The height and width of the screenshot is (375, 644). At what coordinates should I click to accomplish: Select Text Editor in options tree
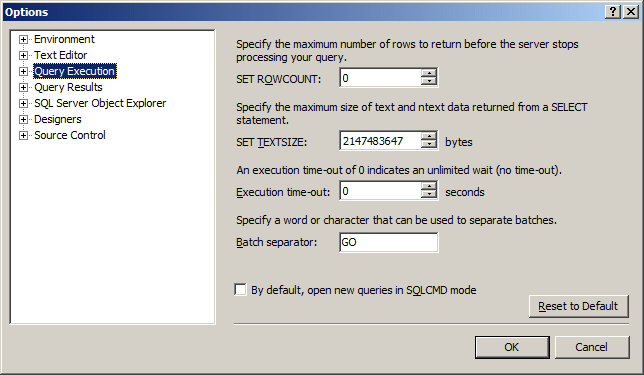pos(60,55)
